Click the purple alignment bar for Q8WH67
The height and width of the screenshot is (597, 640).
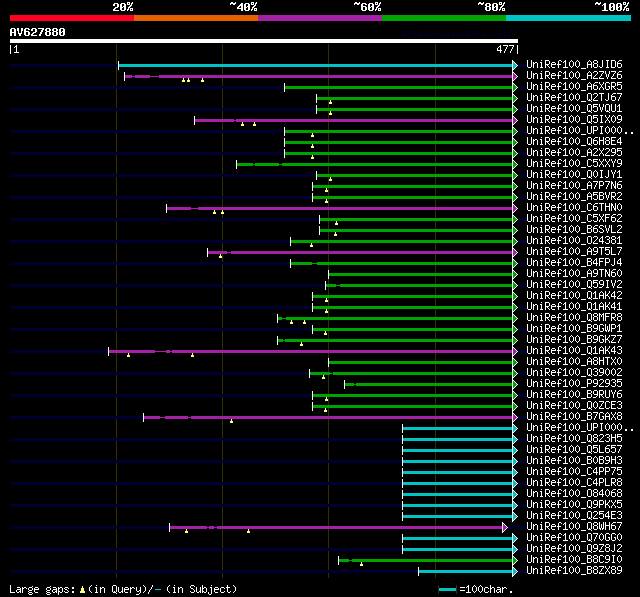[336, 528]
